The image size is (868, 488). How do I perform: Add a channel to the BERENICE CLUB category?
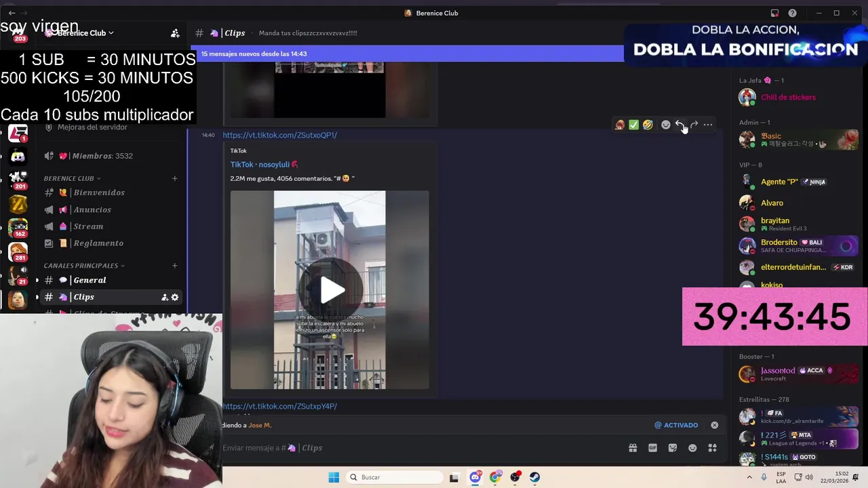174,178
